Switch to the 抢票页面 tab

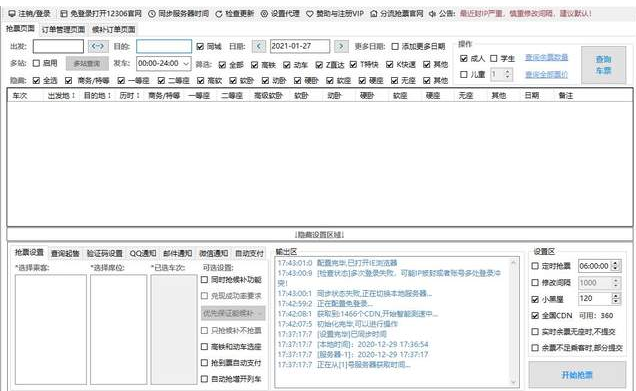[x=20, y=29]
